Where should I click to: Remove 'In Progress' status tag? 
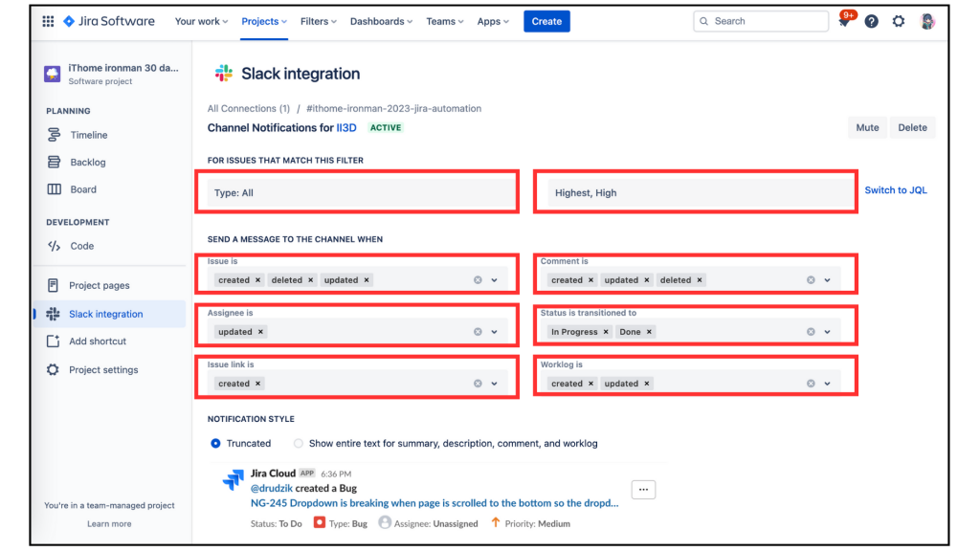[x=606, y=332]
